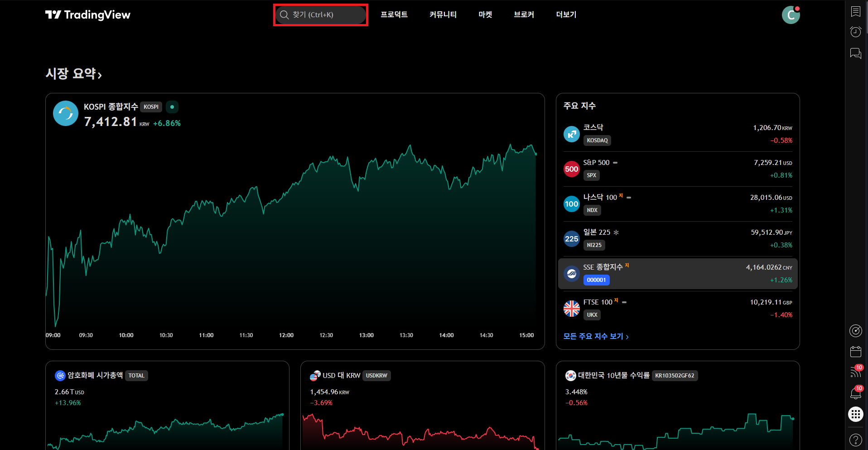Click the USD/KRW red mini chart
The height and width of the screenshot is (450, 868).
421,431
